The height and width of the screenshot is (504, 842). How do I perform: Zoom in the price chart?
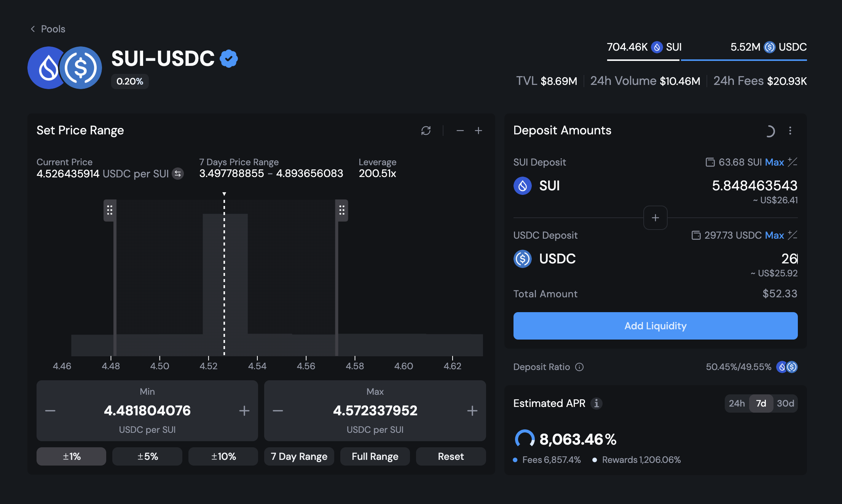[x=478, y=131]
